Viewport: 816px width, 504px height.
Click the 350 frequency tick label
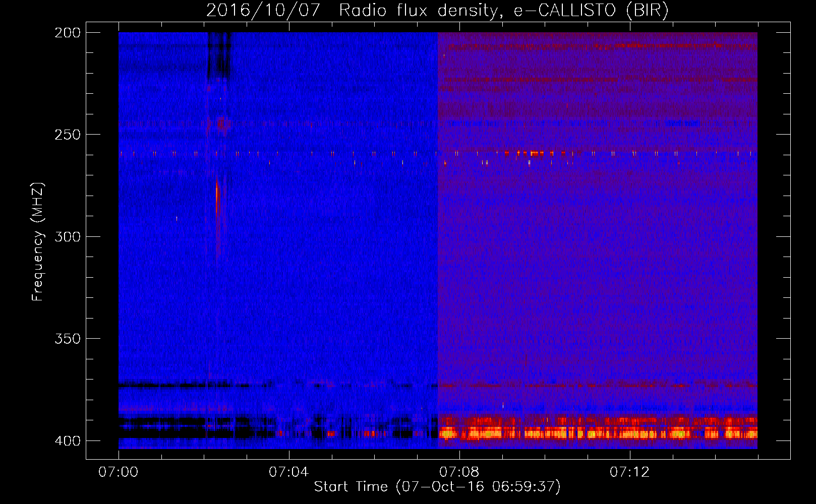(x=68, y=338)
